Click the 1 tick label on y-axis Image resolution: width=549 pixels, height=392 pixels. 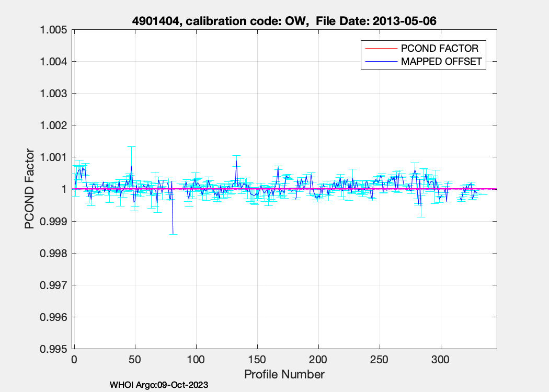[64, 189]
